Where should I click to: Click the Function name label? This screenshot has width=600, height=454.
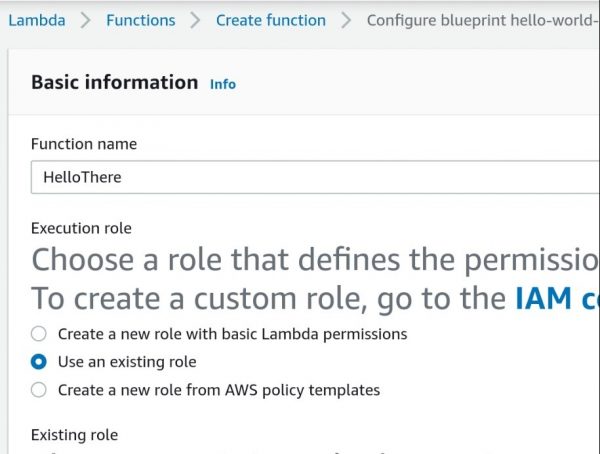[x=84, y=144]
